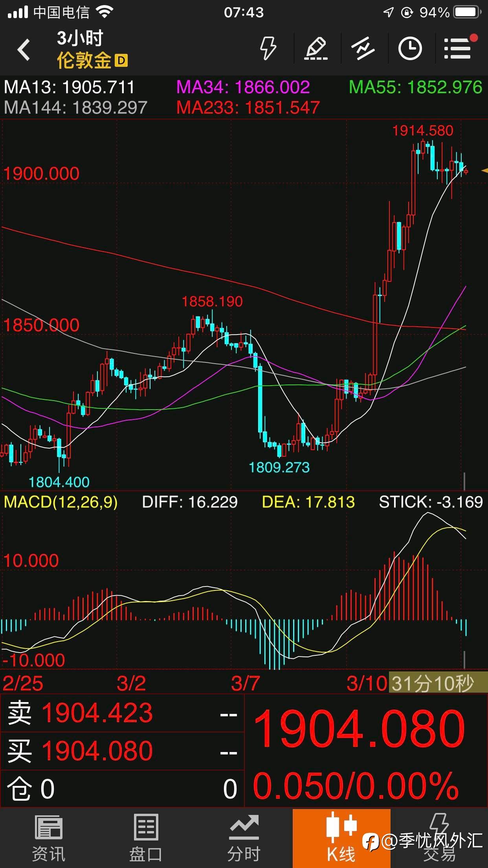This screenshot has width=488, height=868.
Task: Go back using the left arrow
Action: (x=24, y=50)
